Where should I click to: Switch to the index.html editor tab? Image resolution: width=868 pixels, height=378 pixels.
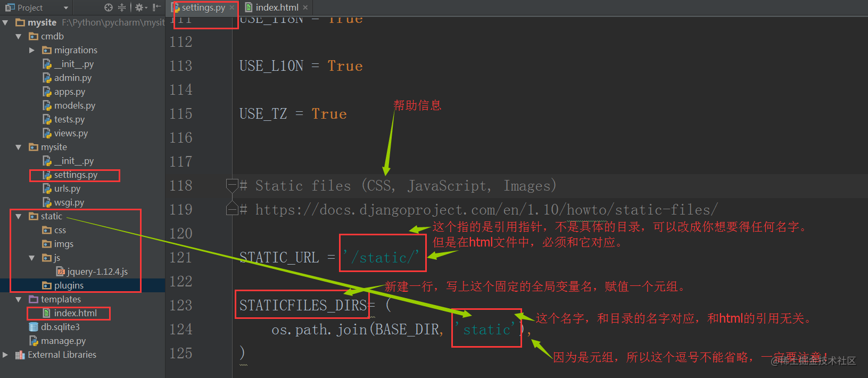click(277, 7)
